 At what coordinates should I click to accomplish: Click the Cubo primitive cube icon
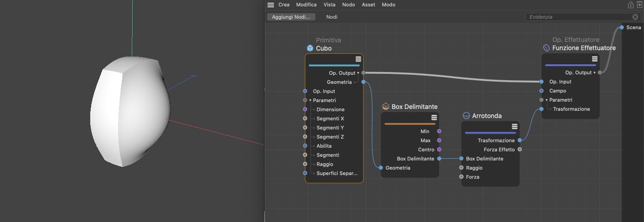[x=310, y=48]
